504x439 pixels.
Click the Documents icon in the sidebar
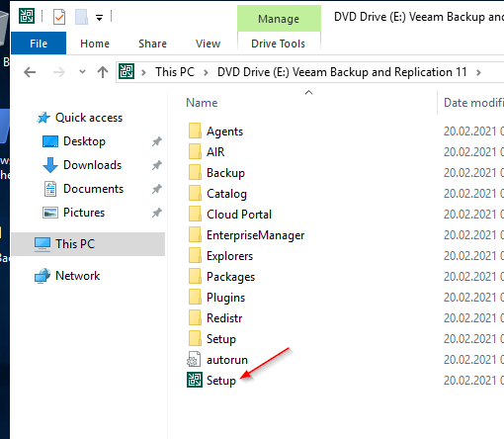[50, 189]
